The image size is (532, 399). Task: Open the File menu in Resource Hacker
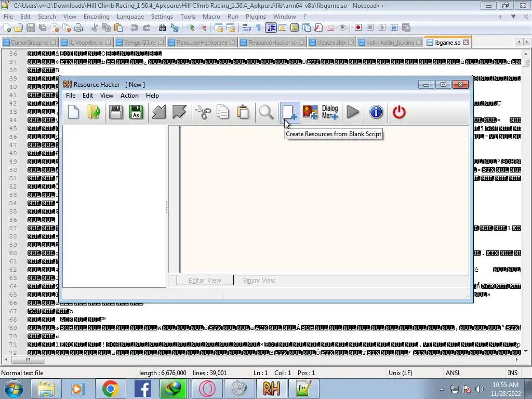point(71,96)
